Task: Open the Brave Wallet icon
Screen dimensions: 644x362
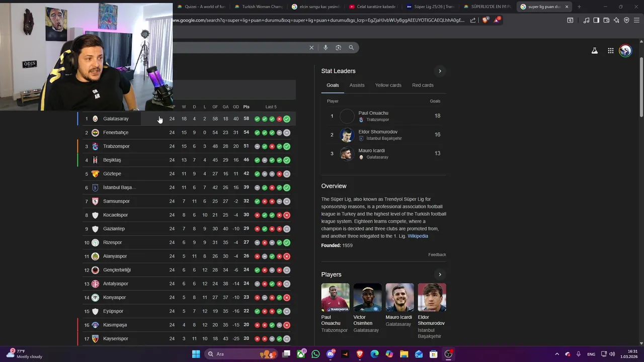Action: (x=606, y=20)
